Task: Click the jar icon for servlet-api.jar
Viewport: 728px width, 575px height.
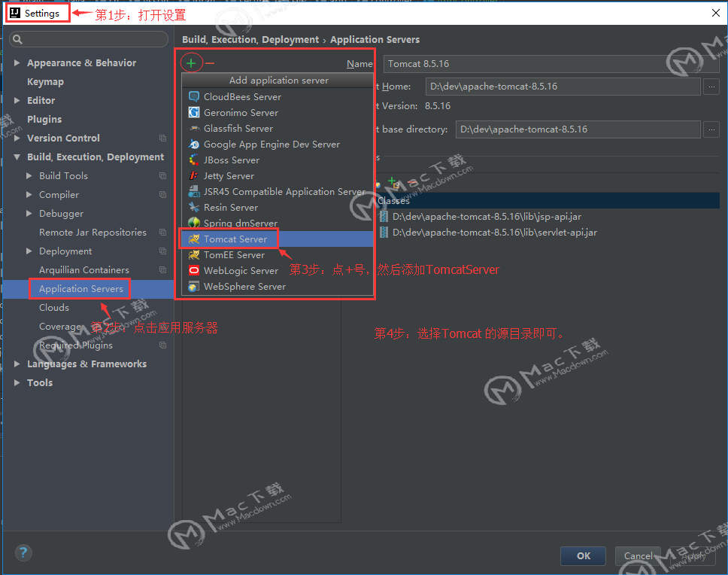Action: 384,233
